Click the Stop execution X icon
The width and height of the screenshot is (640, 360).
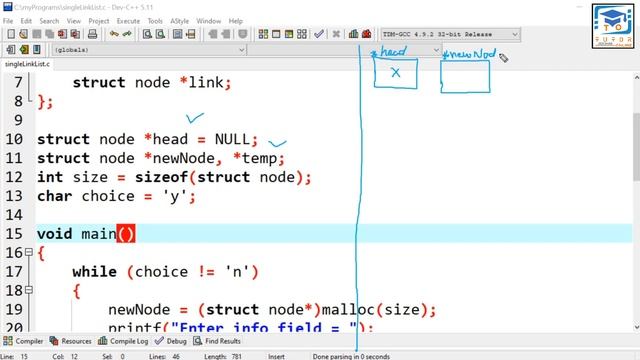[336, 34]
